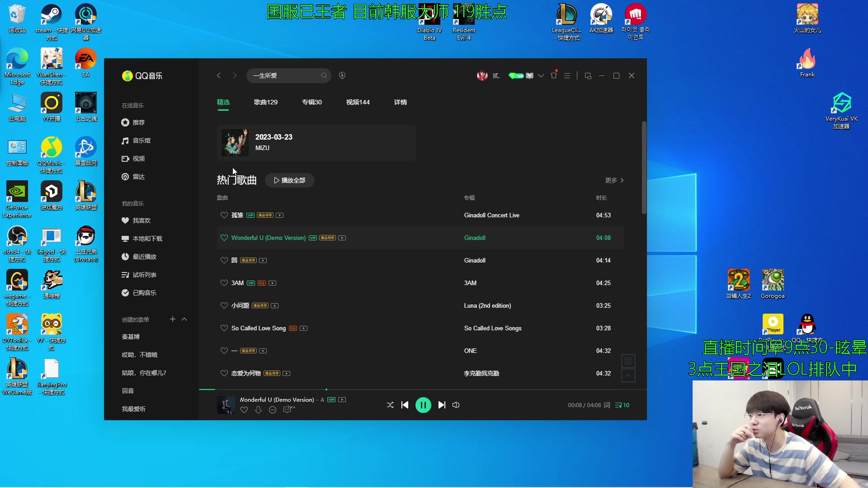
Task: Open album link So Called Love Songs
Action: click(493, 328)
